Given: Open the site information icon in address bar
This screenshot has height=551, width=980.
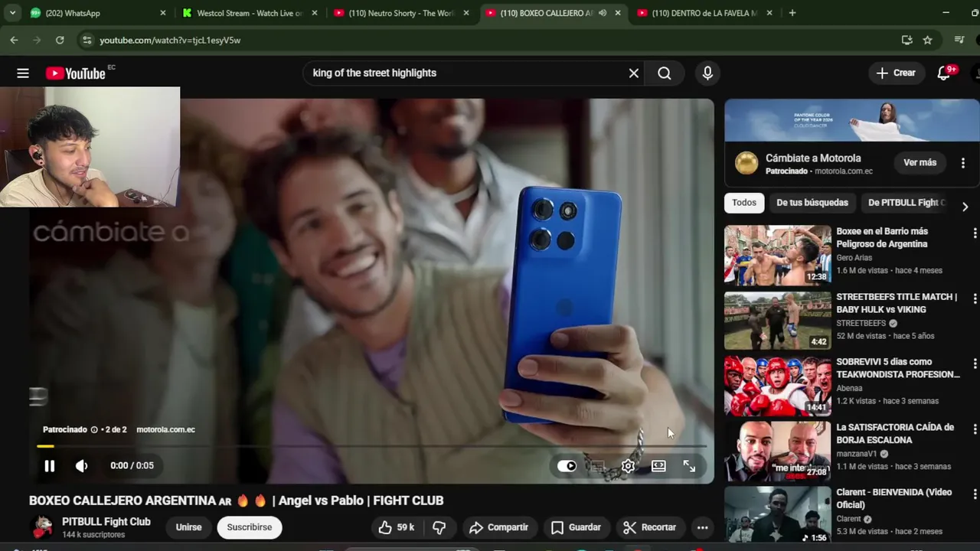Looking at the screenshot, I should 87,40.
